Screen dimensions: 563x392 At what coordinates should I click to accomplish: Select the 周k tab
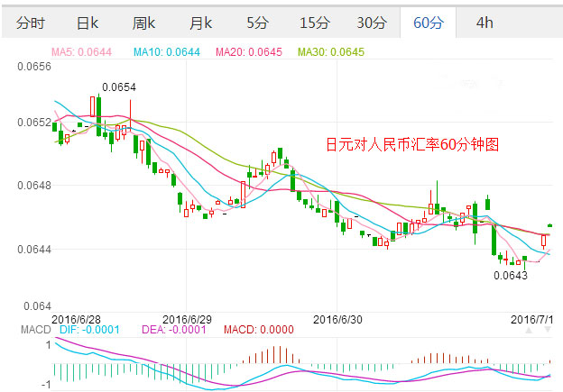coord(143,23)
